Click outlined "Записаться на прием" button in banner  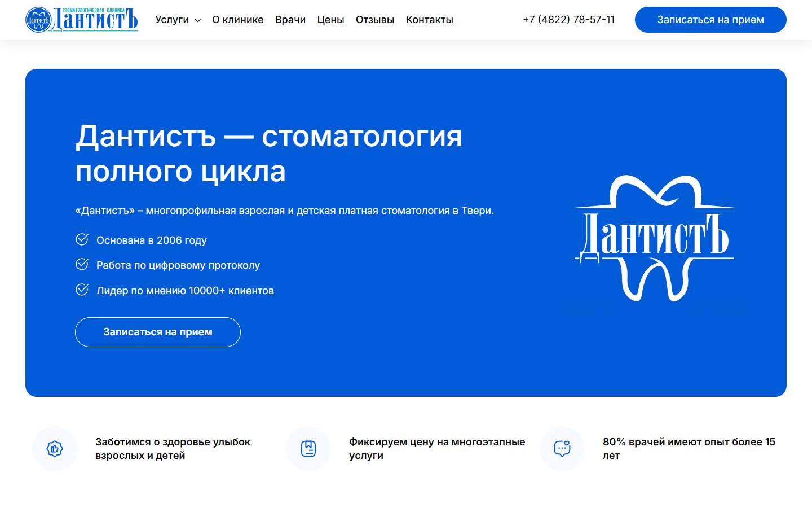click(x=158, y=332)
